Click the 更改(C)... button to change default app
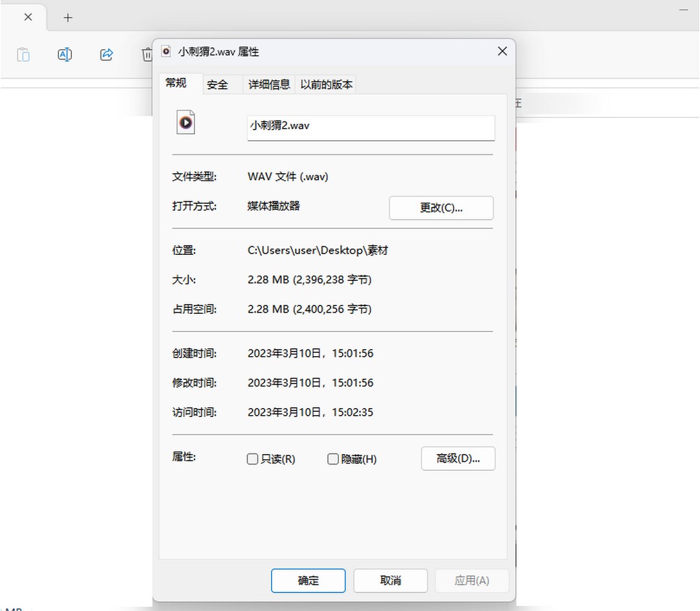The width and height of the screenshot is (700, 611). coord(441,208)
